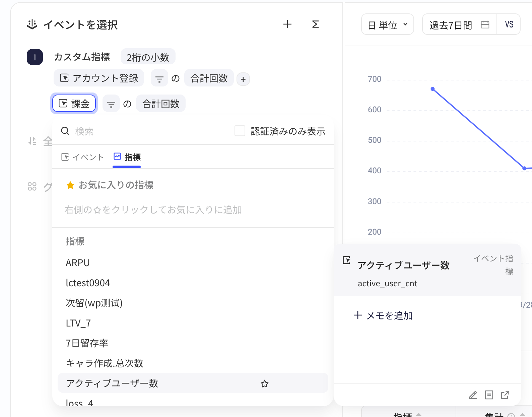Switch to イベント tab
532x417 pixels.
tap(83, 157)
